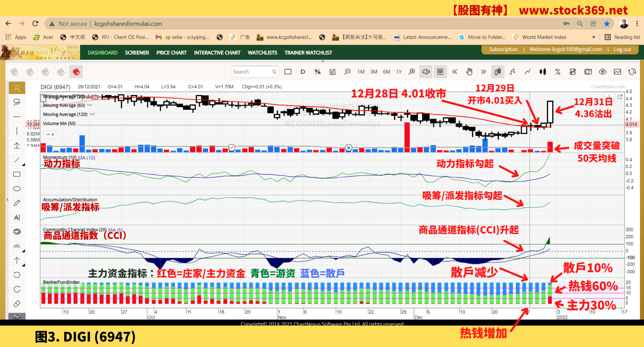The width and height of the screenshot is (644, 347).
Task: Go to previous period with double-left chevron
Action: [x=454, y=72]
